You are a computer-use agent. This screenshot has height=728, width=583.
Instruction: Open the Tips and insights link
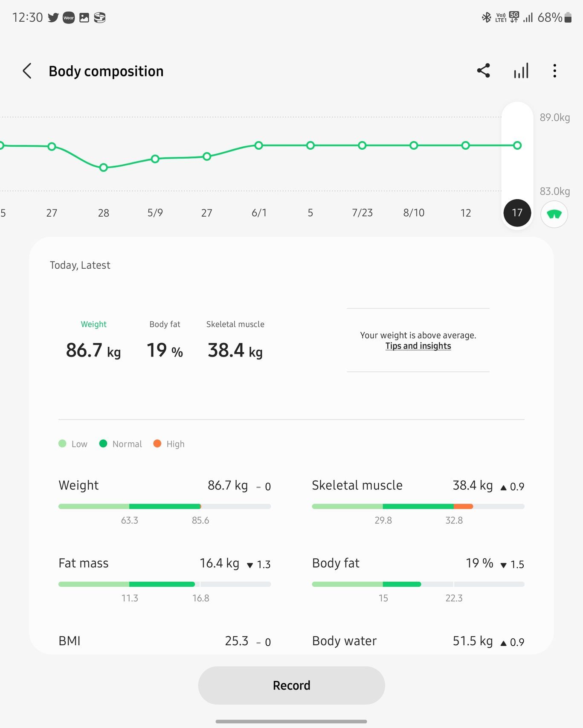pos(418,346)
